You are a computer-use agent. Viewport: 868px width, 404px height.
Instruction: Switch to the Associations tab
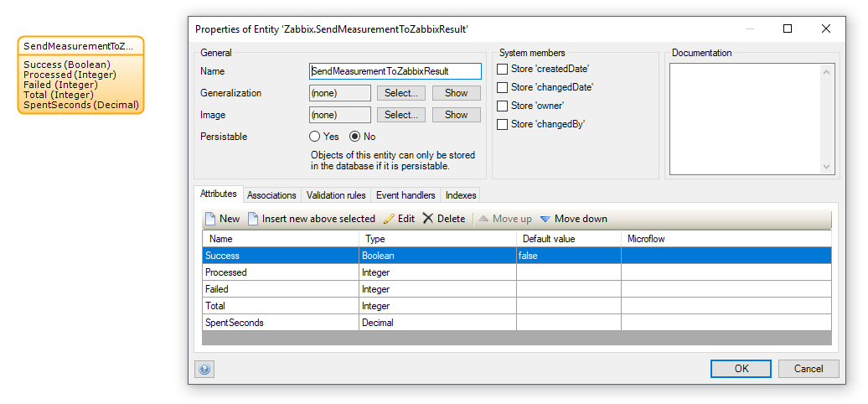pos(271,195)
